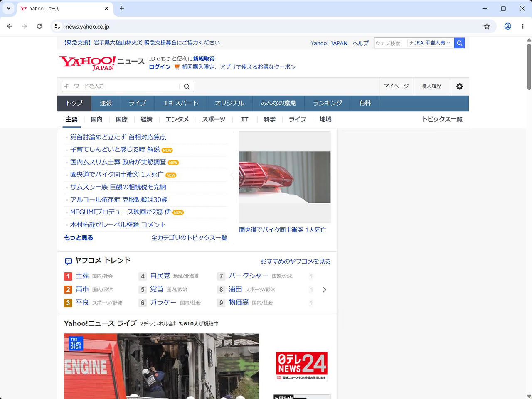Click the keyword search magnifier icon
This screenshot has height=399, width=532.
point(187,86)
